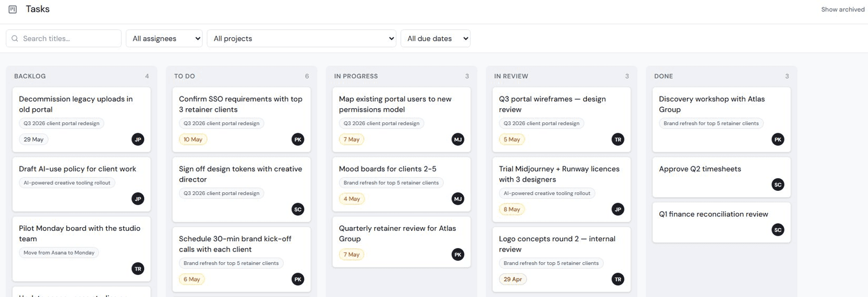The width and height of the screenshot is (868, 297).
Task: Click SC avatar on Sign off design tokens card
Action: tap(298, 209)
